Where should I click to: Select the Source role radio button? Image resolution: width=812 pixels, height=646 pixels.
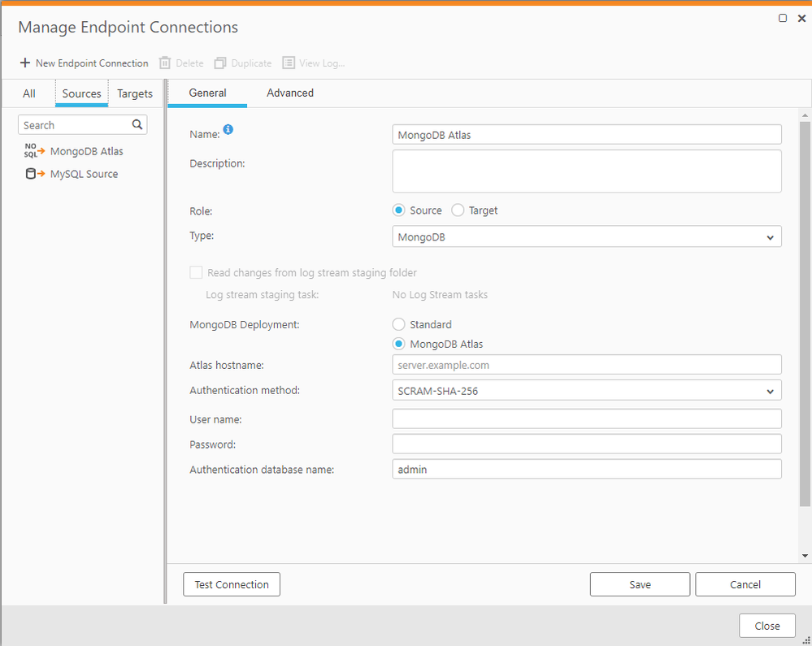pyautogui.click(x=398, y=210)
